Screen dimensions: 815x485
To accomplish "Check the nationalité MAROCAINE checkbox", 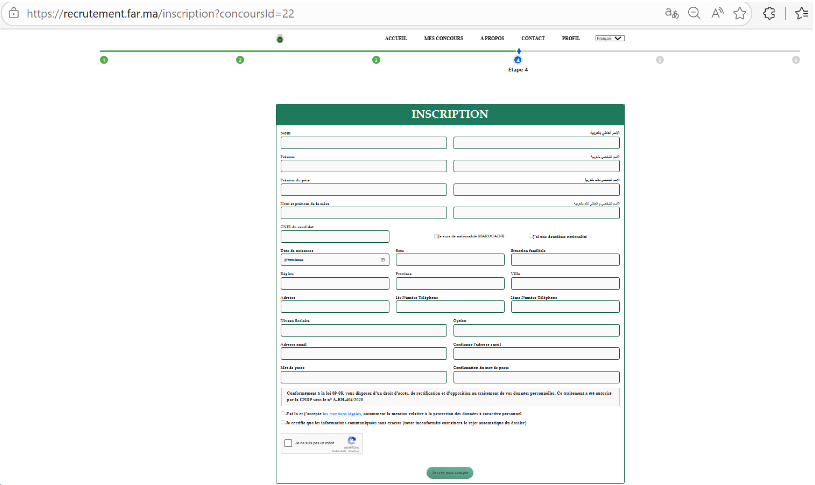I will click(x=436, y=237).
